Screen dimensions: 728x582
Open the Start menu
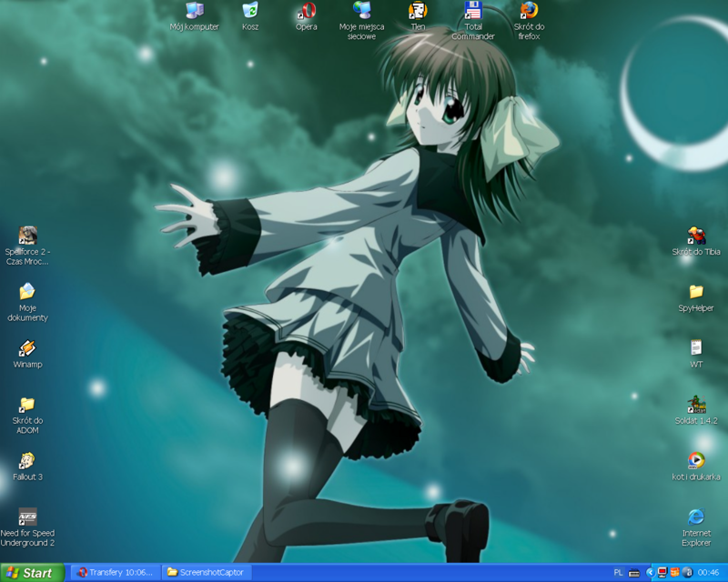32,573
